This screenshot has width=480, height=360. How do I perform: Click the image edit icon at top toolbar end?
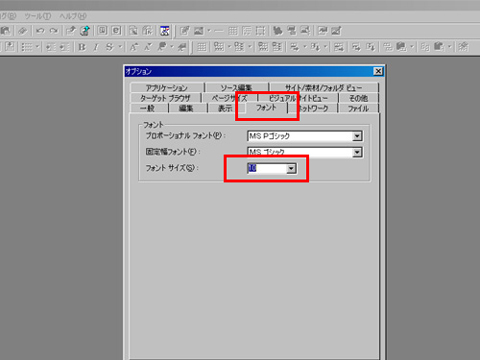(x=336, y=31)
